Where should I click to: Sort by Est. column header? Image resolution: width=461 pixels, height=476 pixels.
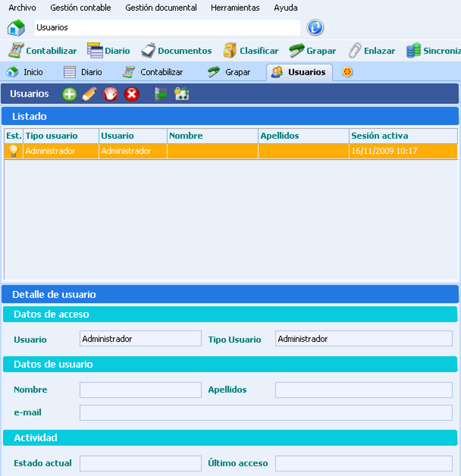point(14,135)
